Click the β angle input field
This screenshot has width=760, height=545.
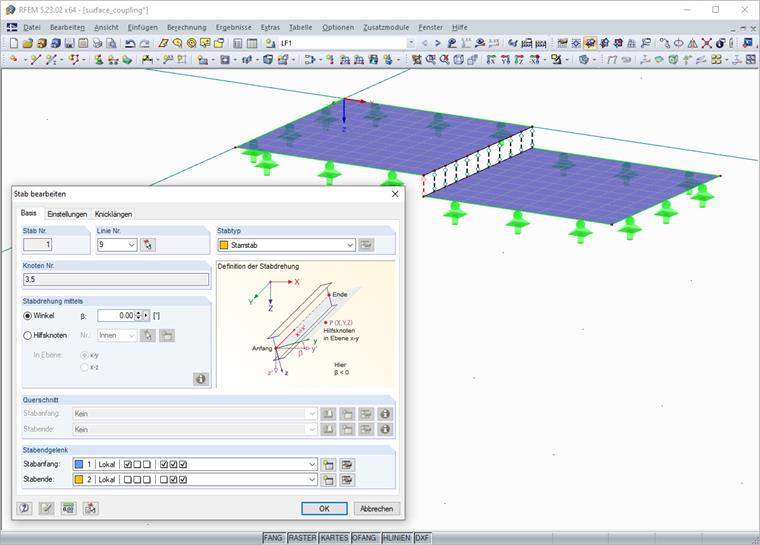click(x=116, y=316)
